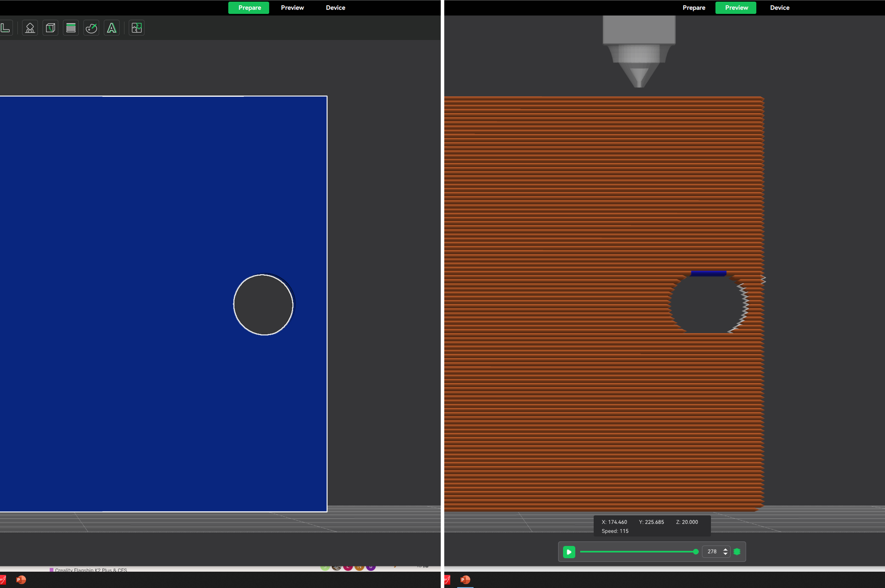The image size is (885, 588).
Task: Click the circular hole in blue model
Action: (x=263, y=304)
